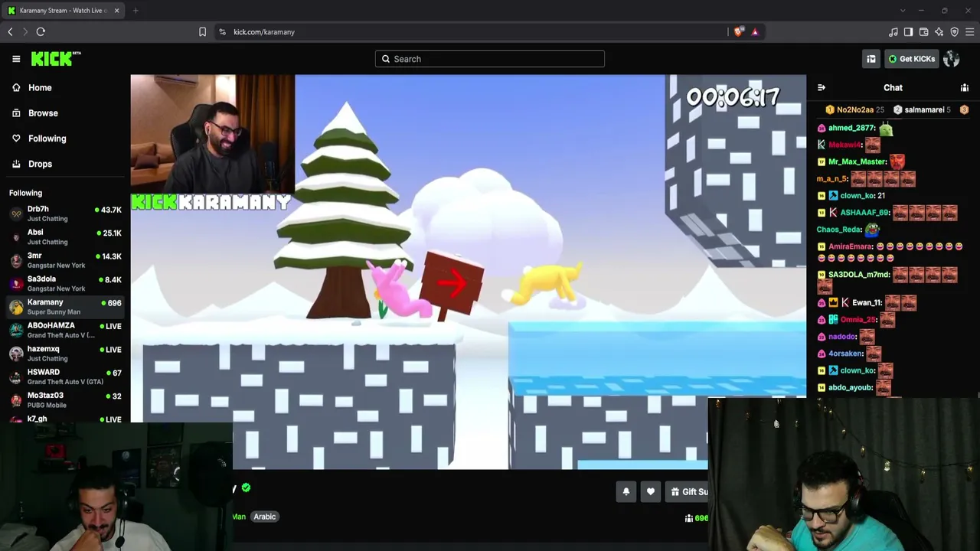Click second gifter salmamarei in leaderboard
This screenshot has width=980, height=551.
click(x=923, y=110)
